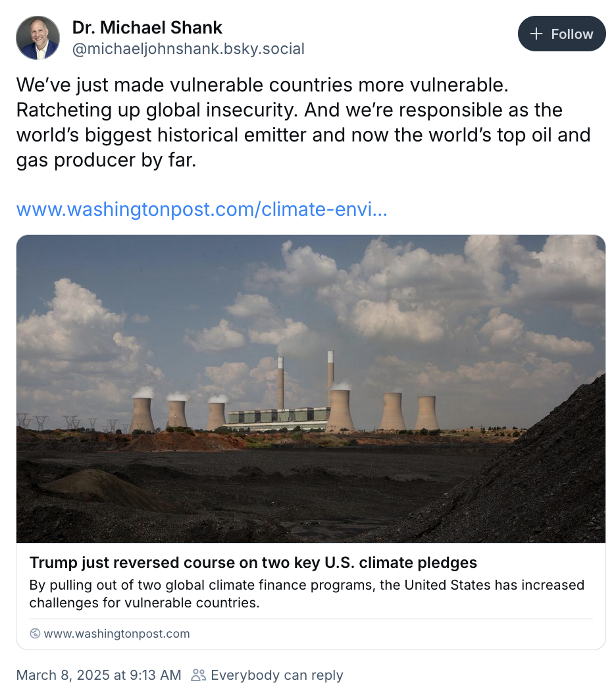Open the @michaeljohnshank.bsky.social handle
Viewport: 616px width, 691px height.
pos(188,49)
